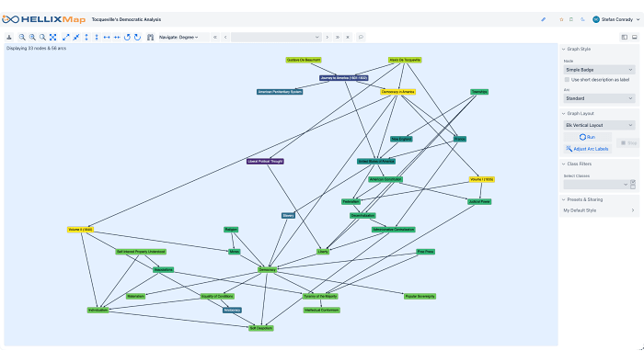
Task: Click the navigate to first node double-chevron
Action: pyautogui.click(x=214, y=38)
